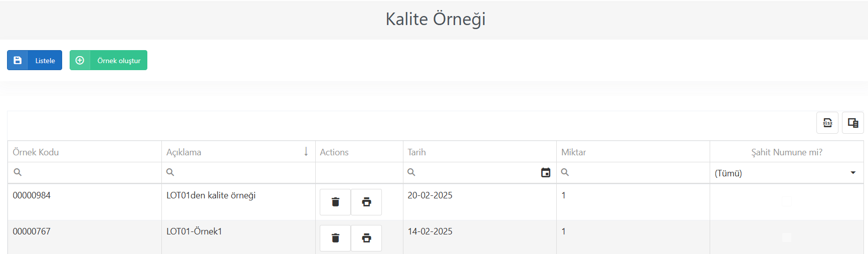
Task: Toggle Şahit Numune checkbox for 00000767
Action: coord(787,237)
